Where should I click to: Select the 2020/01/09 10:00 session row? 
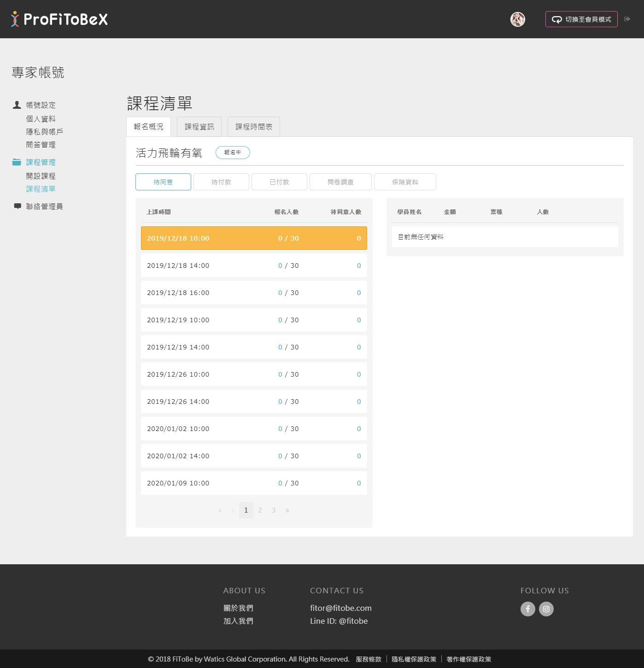[254, 483]
